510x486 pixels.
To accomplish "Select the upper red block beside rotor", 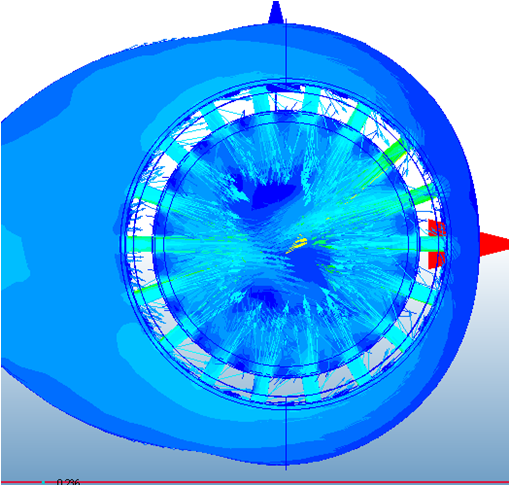I will click(437, 228).
